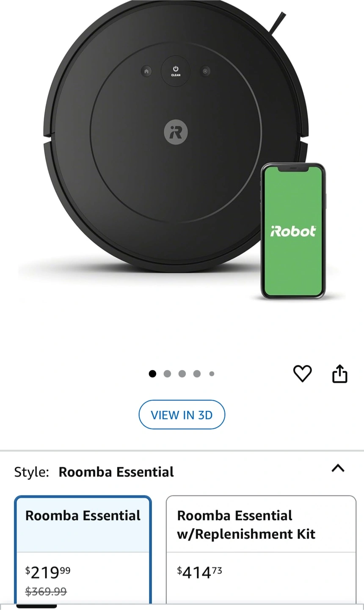Click the Style: Roomba Essential header
This screenshot has height=610, width=364.
coord(94,472)
